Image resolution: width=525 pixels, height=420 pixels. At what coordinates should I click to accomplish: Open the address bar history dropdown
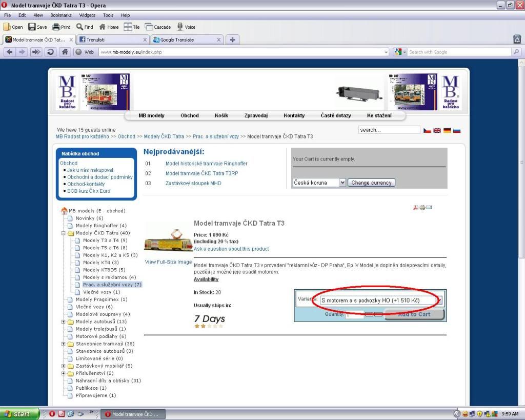point(386,52)
